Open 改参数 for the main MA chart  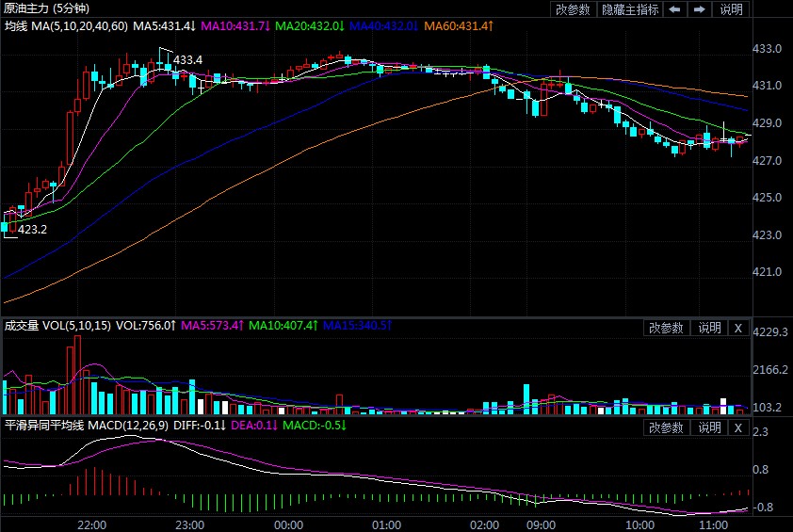(573, 9)
